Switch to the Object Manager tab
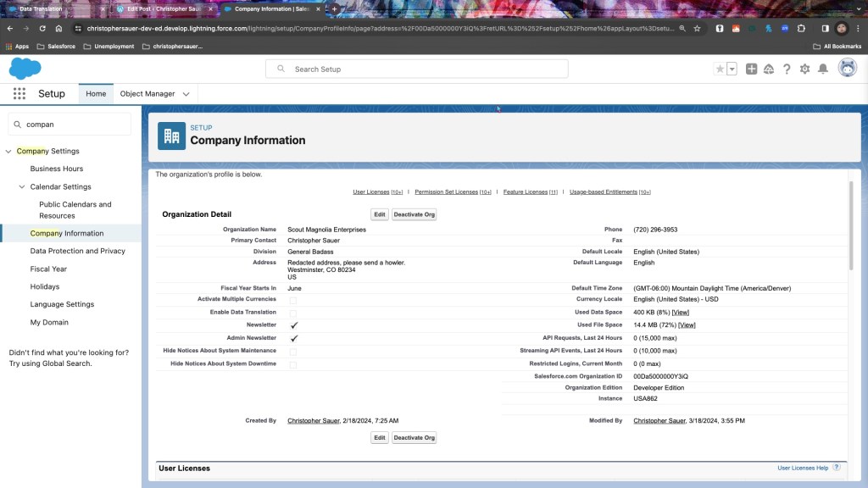868x488 pixels. (x=147, y=94)
